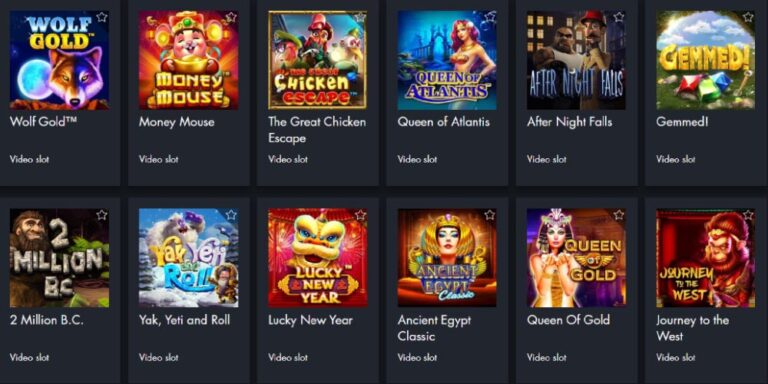Add Gemmed! to favorites via star
Viewport: 768px width, 384px height.
click(x=748, y=17)
